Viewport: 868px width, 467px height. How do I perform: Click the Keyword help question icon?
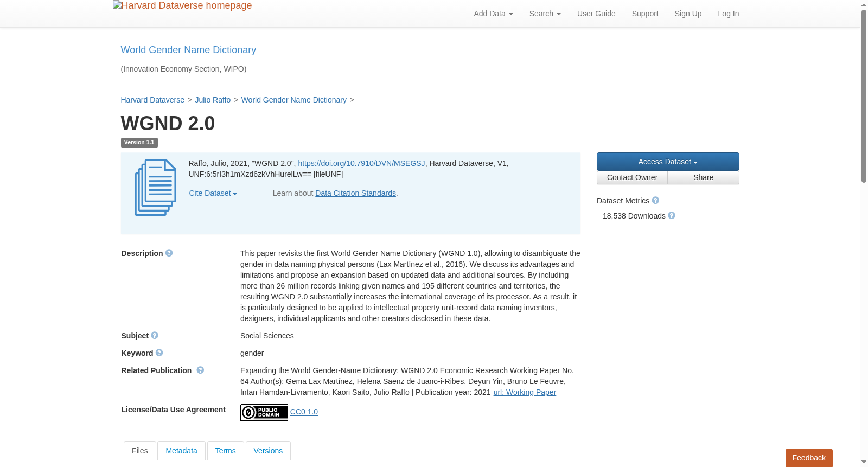pos(159,353)
